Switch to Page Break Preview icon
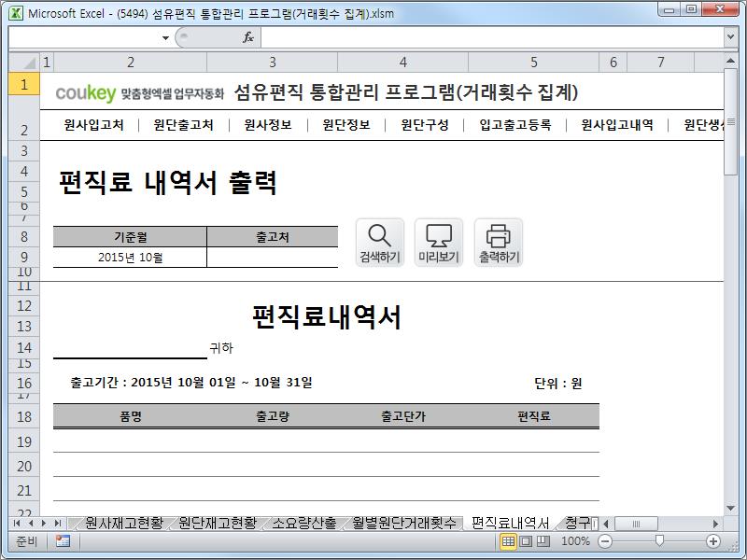 tap(543, 541)
